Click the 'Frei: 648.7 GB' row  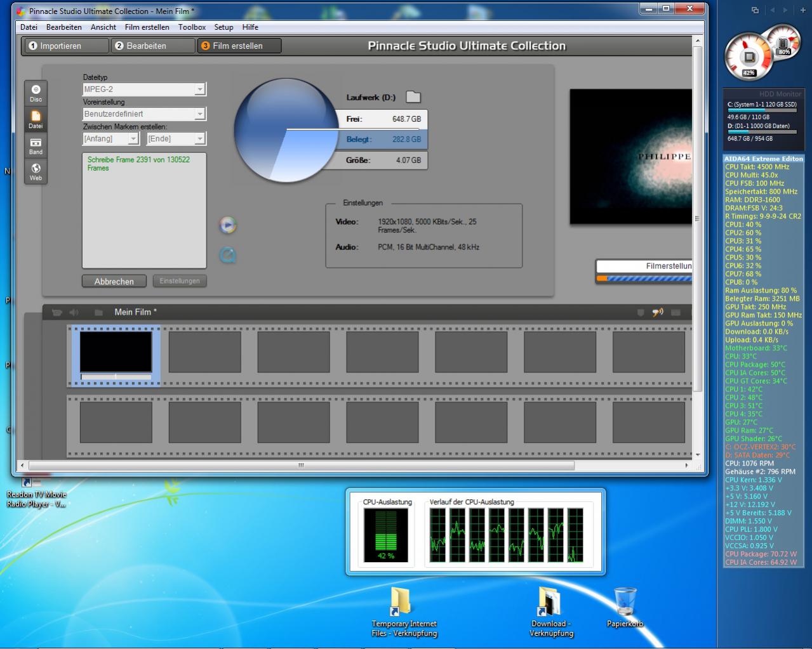383,119
